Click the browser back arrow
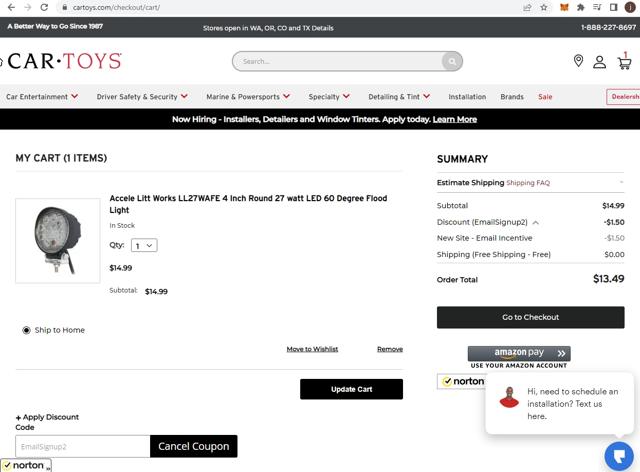The image size is (640, 472). [11, 7]
